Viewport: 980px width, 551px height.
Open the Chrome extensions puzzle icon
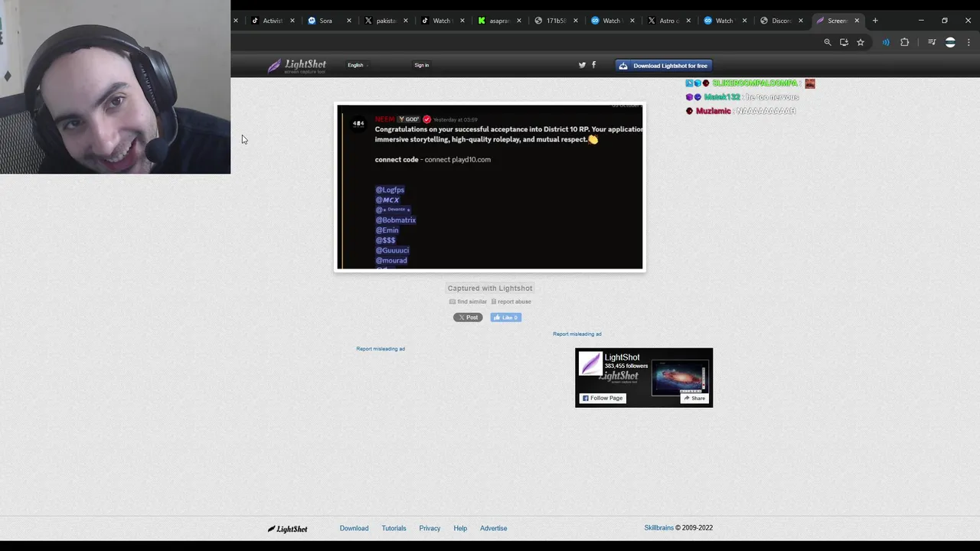point(904,42)
